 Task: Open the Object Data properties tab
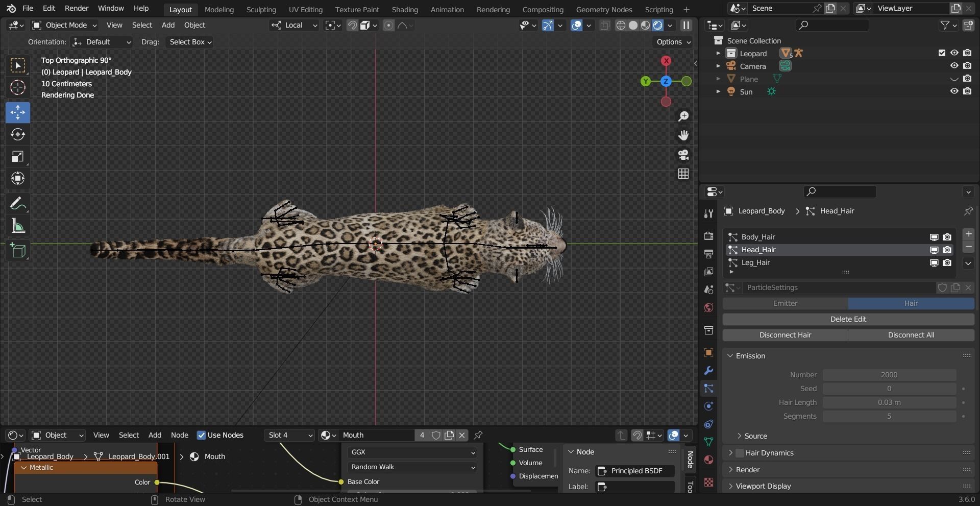tap(708, 442)
